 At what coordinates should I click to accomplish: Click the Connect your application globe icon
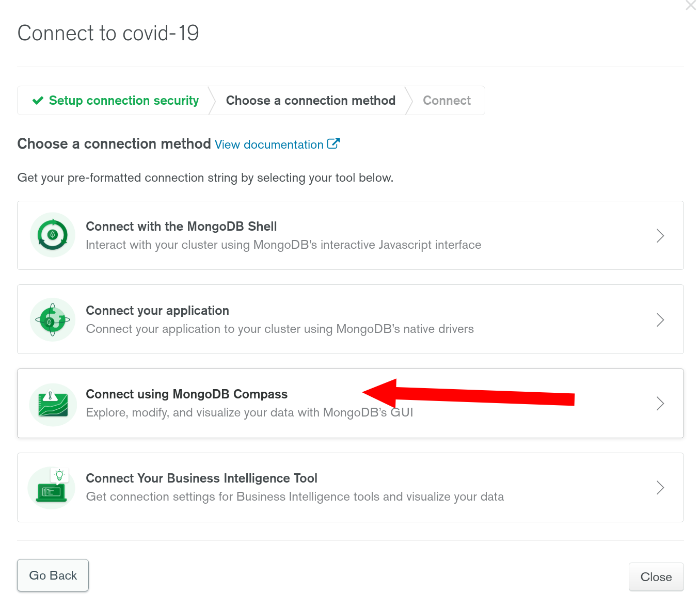click(53, 319)
